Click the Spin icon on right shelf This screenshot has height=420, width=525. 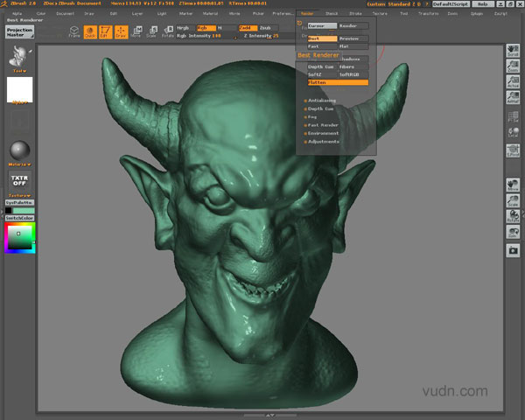point(513,232)
